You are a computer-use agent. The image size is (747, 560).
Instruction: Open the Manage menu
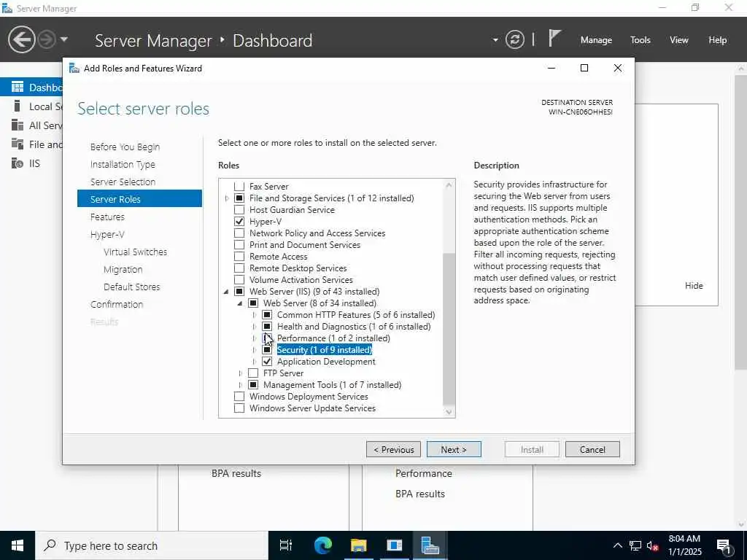point(596,40)
